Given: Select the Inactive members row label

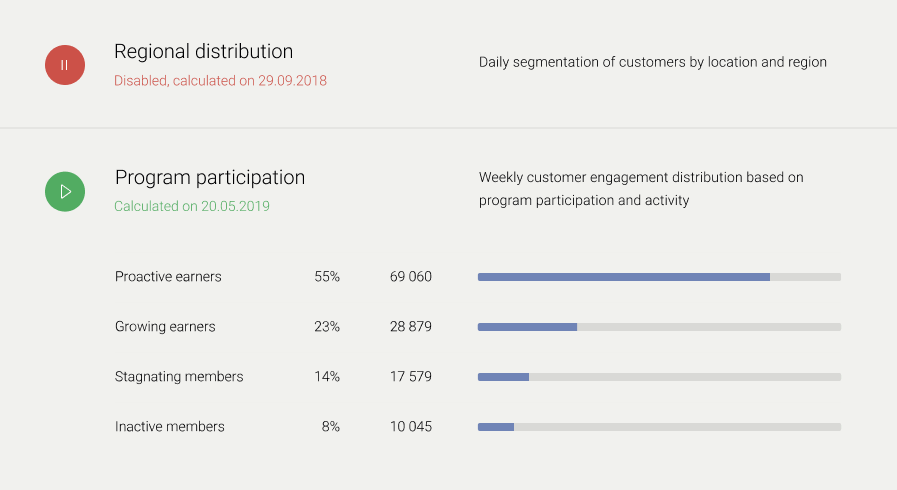Looking at the screenshot, I should [170, 427].
